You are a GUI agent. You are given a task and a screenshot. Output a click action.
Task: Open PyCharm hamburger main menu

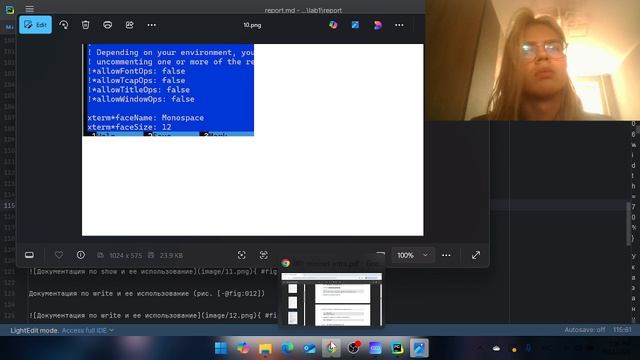(29, 9)
